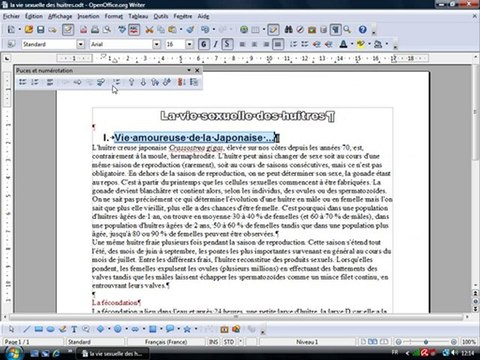The image size is (480, 360).
Task: Open Puces et numérotation toolbar options arrow
Action: 189,70
